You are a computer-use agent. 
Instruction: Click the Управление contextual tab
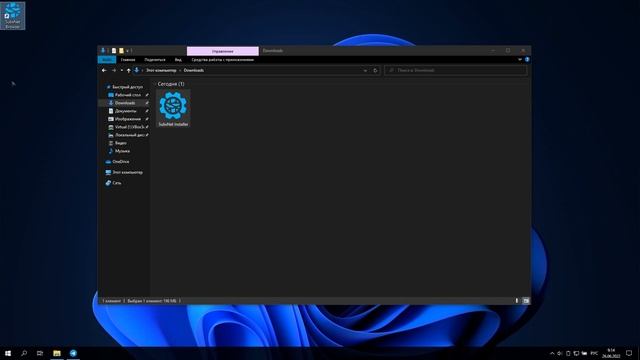tap(222, 51)
